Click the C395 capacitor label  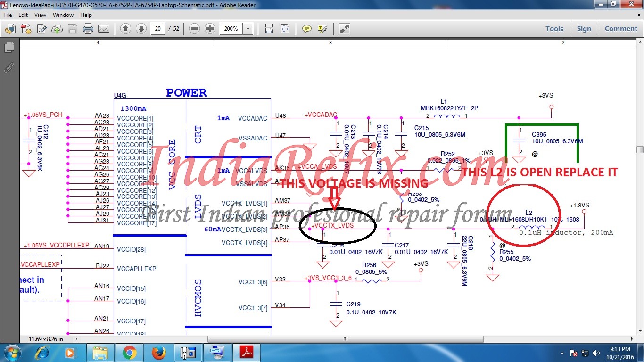pos(540,134)
